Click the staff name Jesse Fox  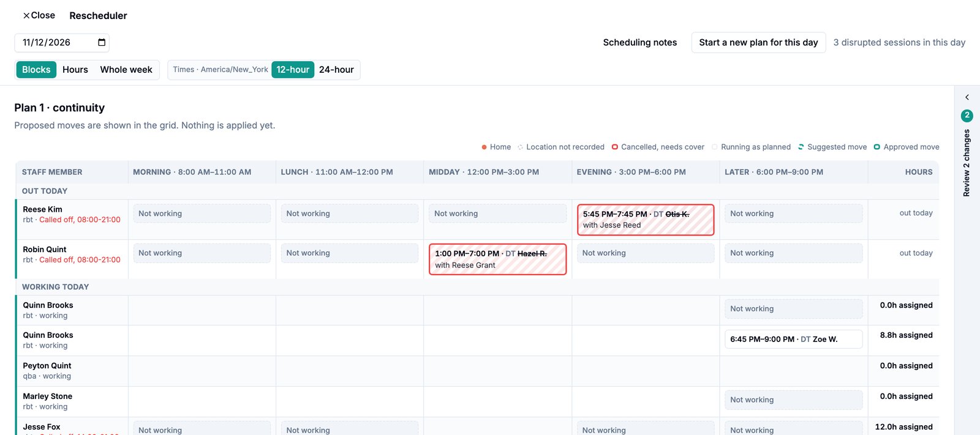click(42, 427)
